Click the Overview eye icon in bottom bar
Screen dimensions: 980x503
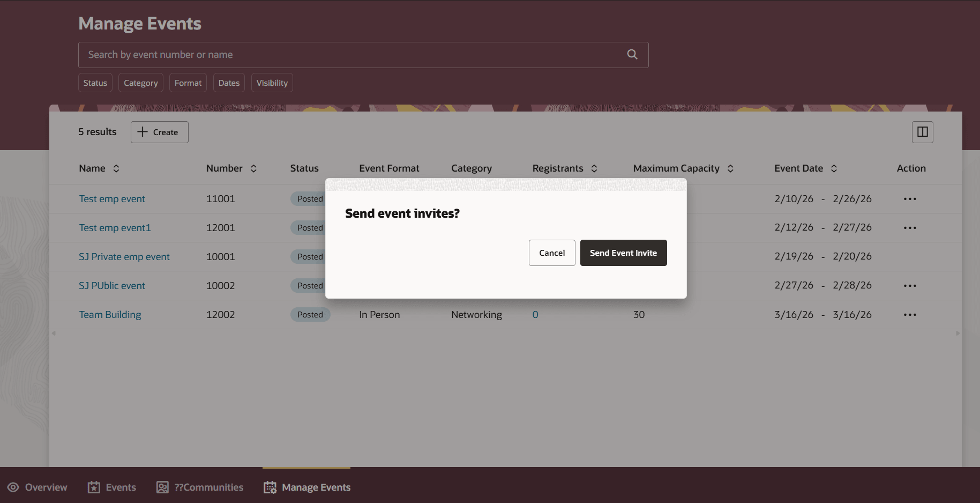coord(14,487)
